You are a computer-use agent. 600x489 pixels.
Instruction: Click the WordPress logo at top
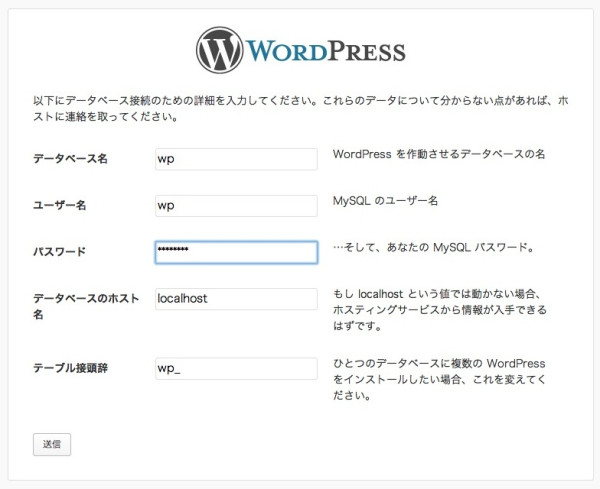[x=301, y=50]
